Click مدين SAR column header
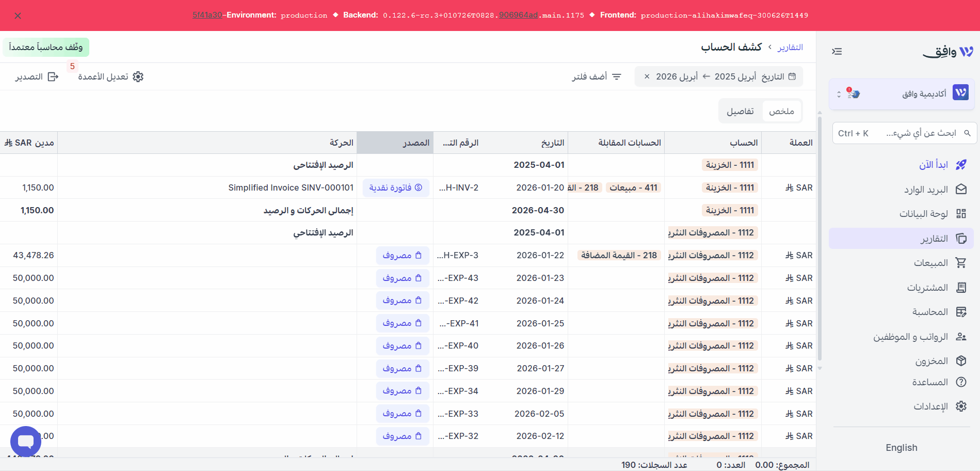The width and height of the screenshot is (980, 471). click(29, 143)
